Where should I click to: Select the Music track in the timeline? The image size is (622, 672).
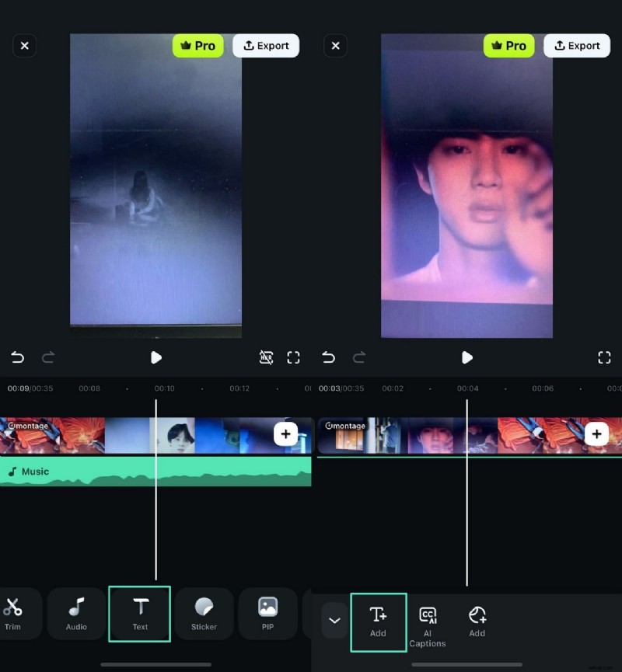[x=78, y=471]
